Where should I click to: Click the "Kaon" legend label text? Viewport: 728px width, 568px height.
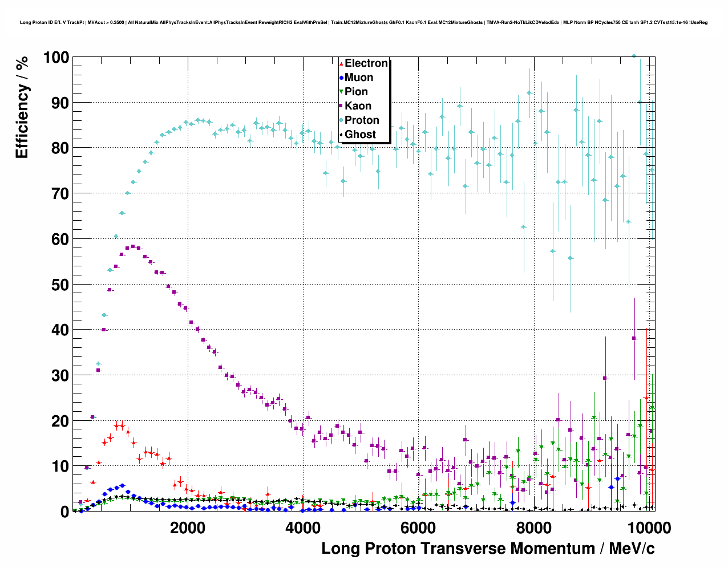point(358,106)
